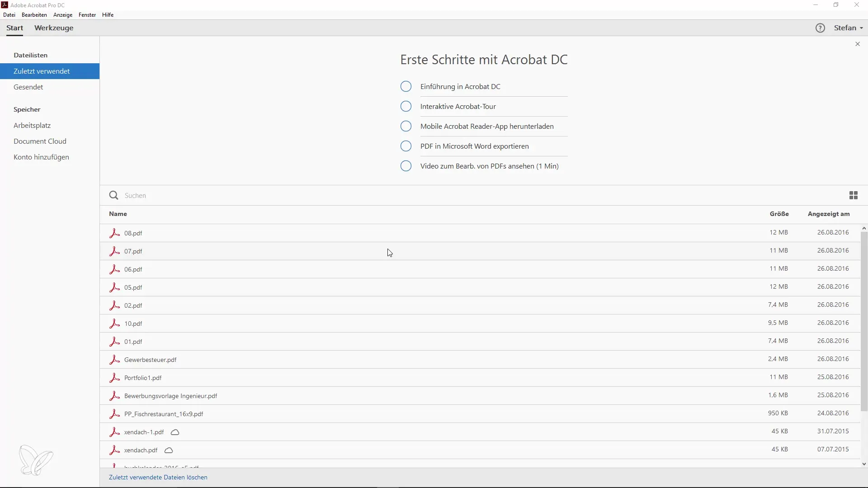This screenshot has width=868, height=488.
Task: Check off Interaktive Acrobat-Tour circle
Action: pyautogui.click(x=406, y=106)
